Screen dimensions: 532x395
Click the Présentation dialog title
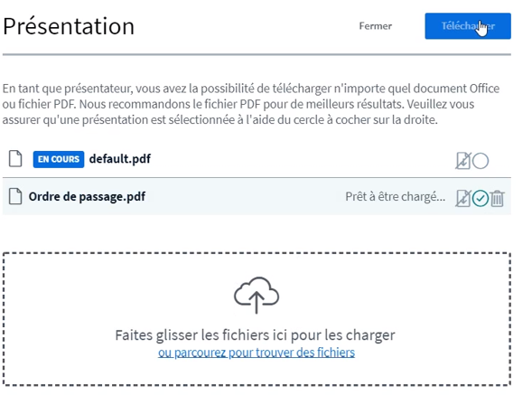click(69, 26)
